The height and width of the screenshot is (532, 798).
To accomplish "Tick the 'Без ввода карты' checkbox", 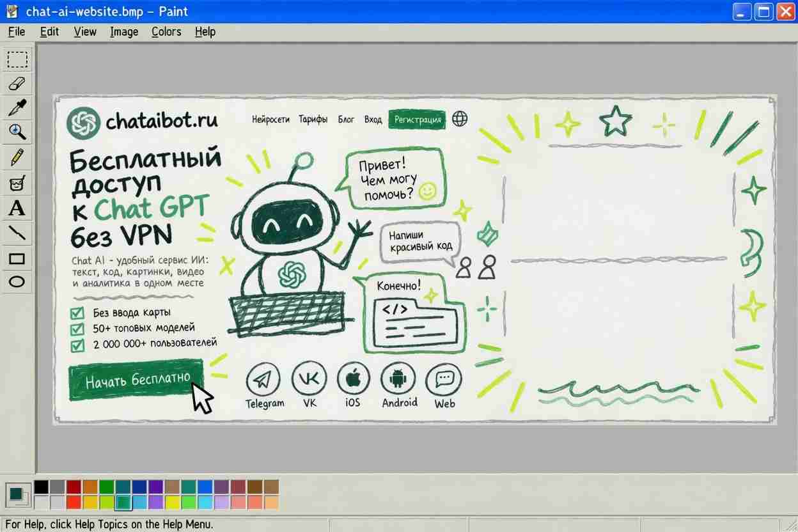I will tap(77, 313).
